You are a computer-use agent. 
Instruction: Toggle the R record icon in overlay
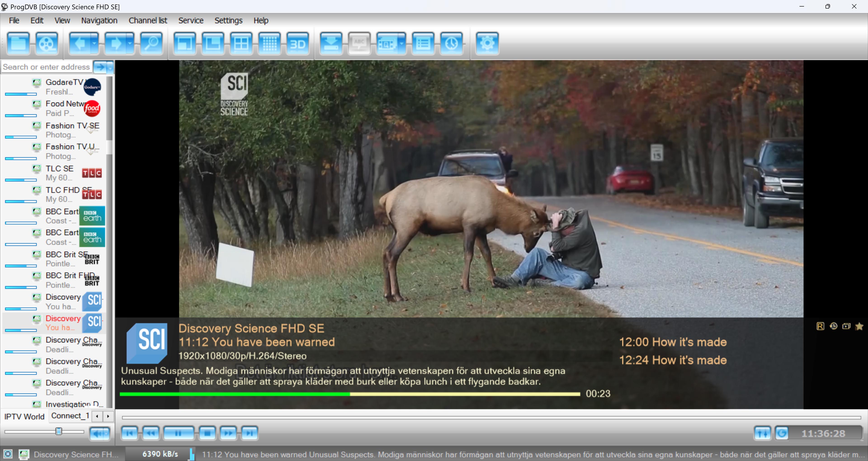pos(820,326)
